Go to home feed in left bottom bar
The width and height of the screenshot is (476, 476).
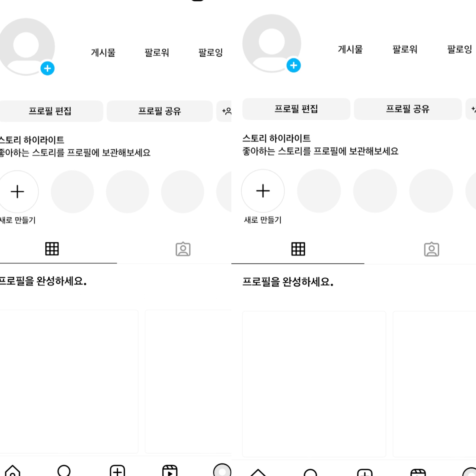13,470
